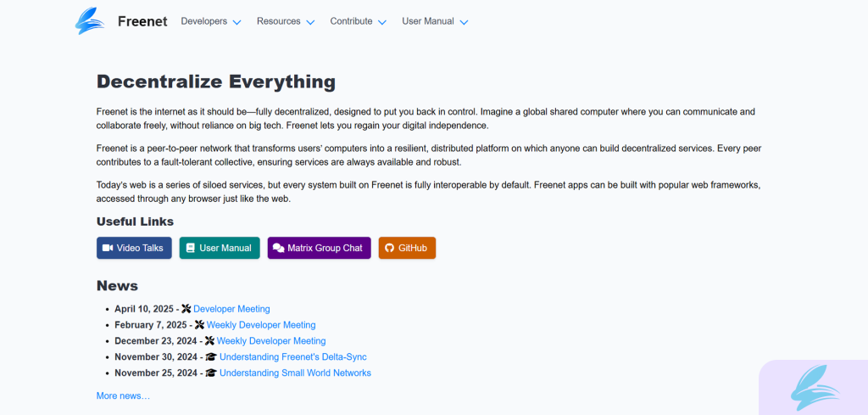Click the graduation cap icon beside Delta-Sync article

(x=211, y=357)
